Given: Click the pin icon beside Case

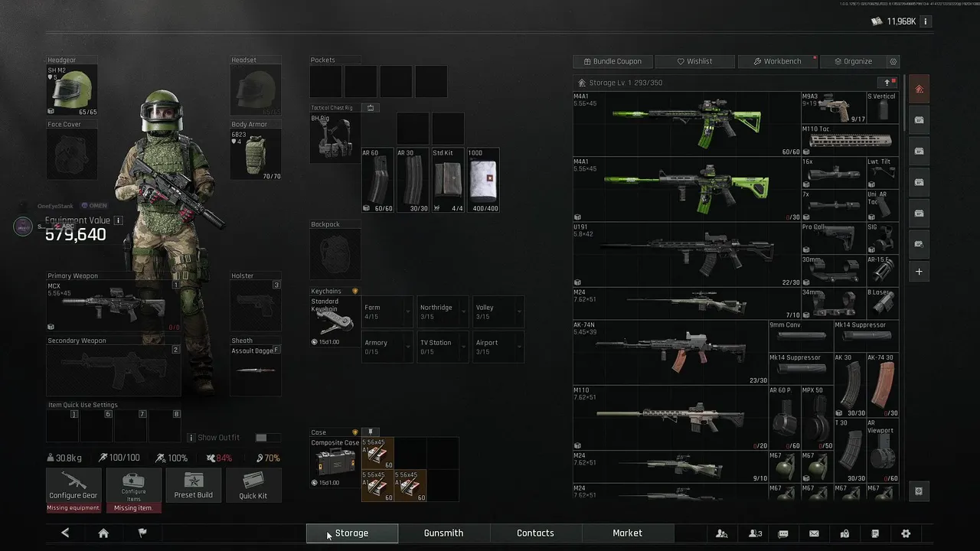Looking at the screenshot, I should point(371,432).
